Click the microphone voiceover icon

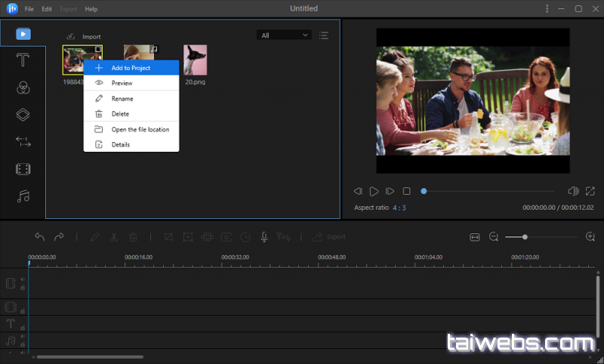[x=264, y=237]
